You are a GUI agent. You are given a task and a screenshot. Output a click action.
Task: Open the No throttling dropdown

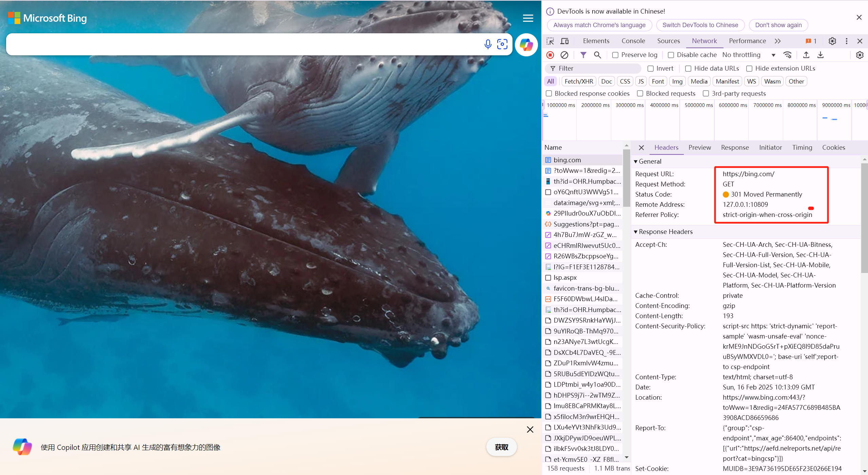[749, 55]
